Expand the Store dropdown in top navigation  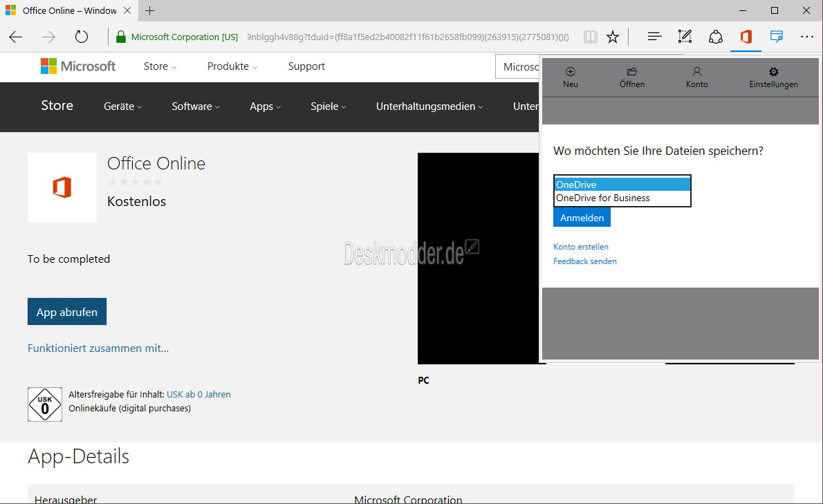pos(160,66)
